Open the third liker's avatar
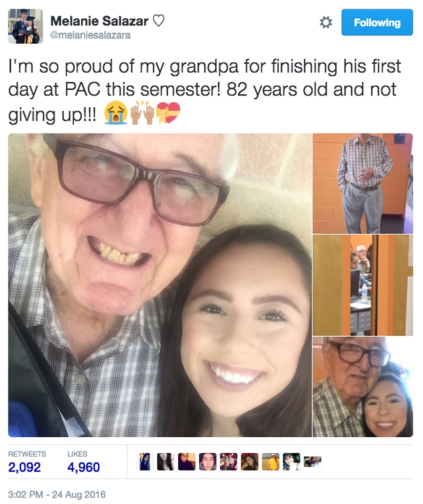This screenshot has width=423, height=504. [x=186, y=462]
